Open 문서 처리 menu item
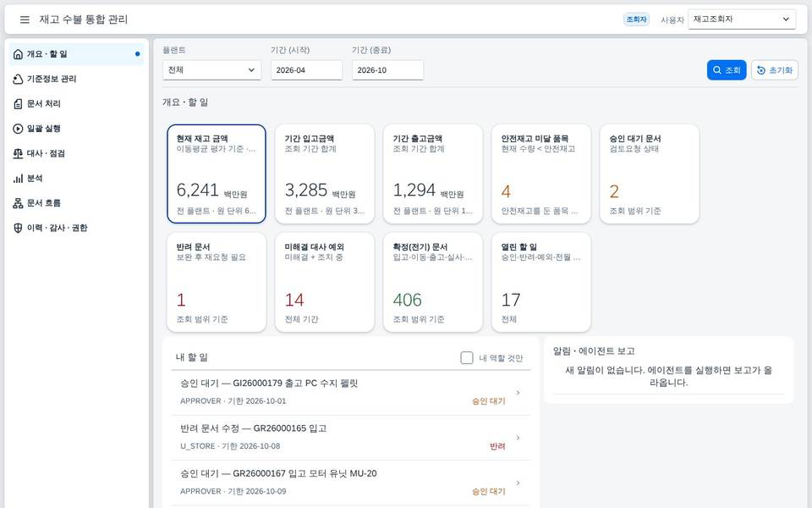Image resolution: width=812 pixels, height=508 pixels. (x=77, y=103)
